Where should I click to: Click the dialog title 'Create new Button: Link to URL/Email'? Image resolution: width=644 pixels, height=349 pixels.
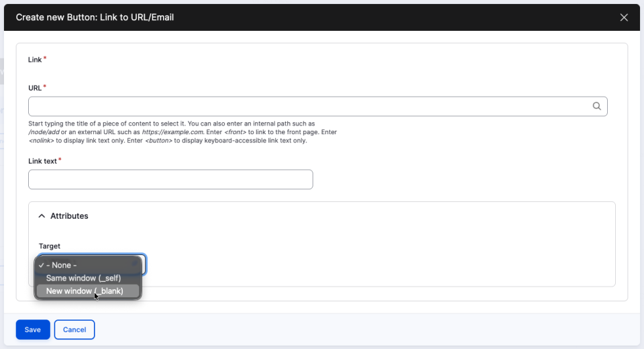click(95, 17)
